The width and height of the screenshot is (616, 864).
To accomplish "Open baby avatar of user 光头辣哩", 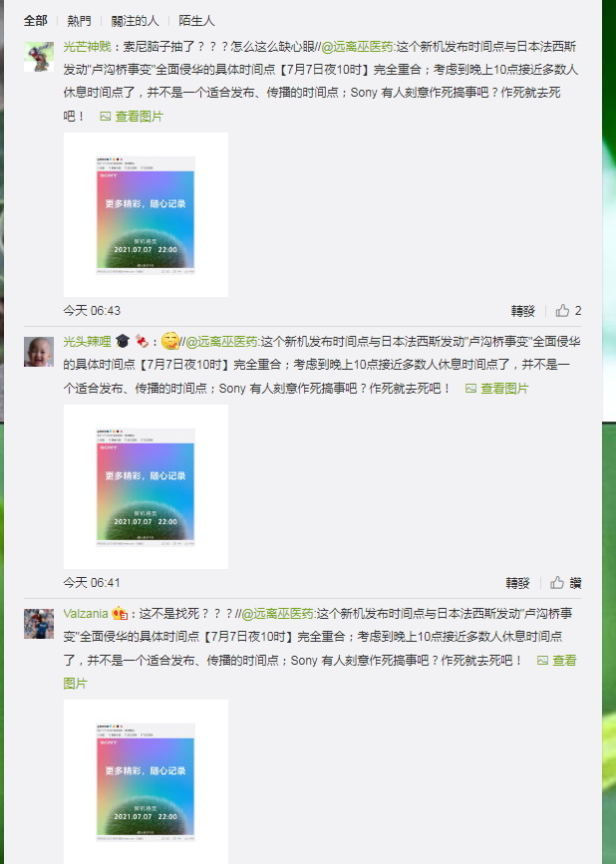I will pyautogui.click(x=39, y=352).
